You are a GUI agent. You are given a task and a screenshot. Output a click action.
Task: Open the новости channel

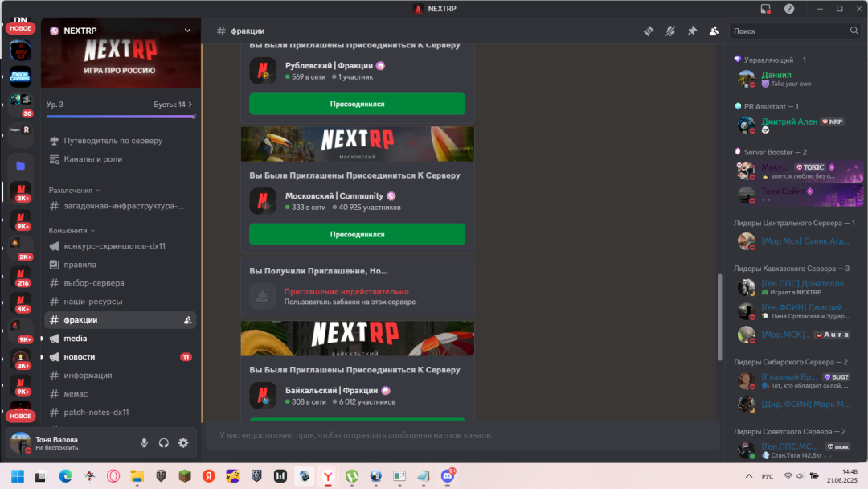[121, 357]
